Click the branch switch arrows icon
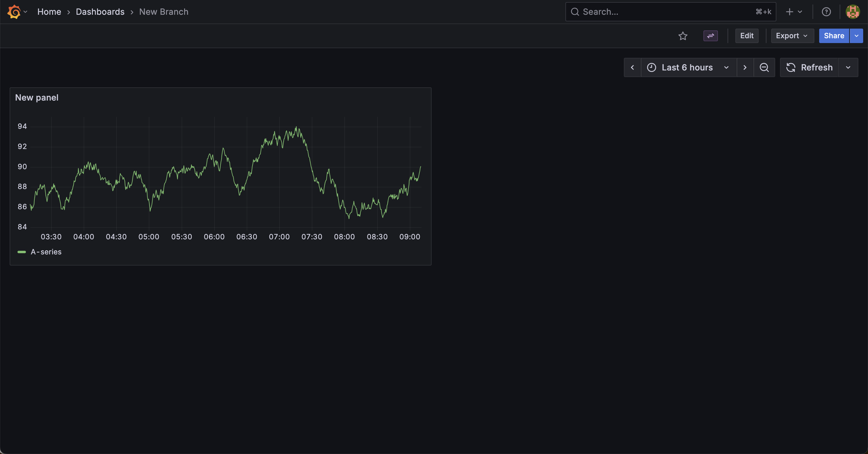This screenshot has width=868, height=454. pyautogui.click(x=711, y=36)
